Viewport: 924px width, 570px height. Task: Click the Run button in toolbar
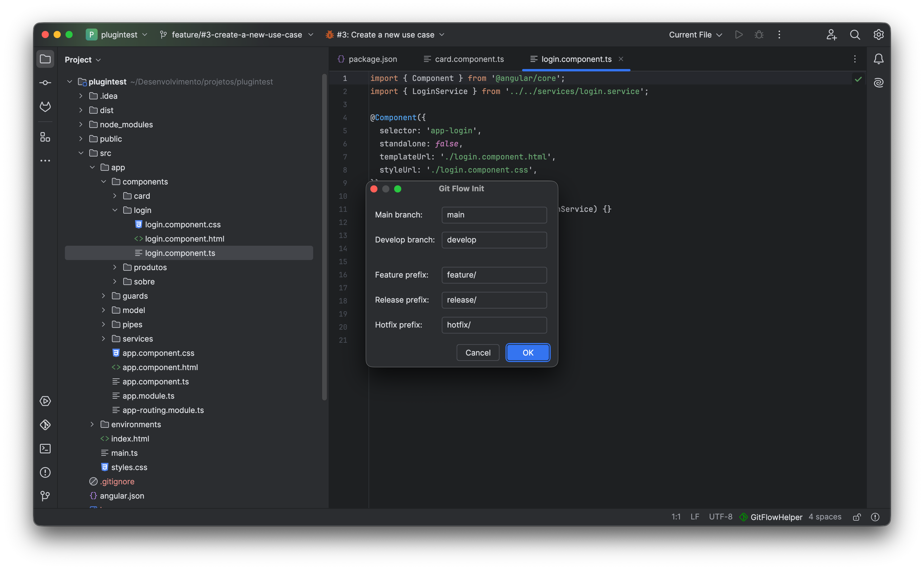pos(739,35)
